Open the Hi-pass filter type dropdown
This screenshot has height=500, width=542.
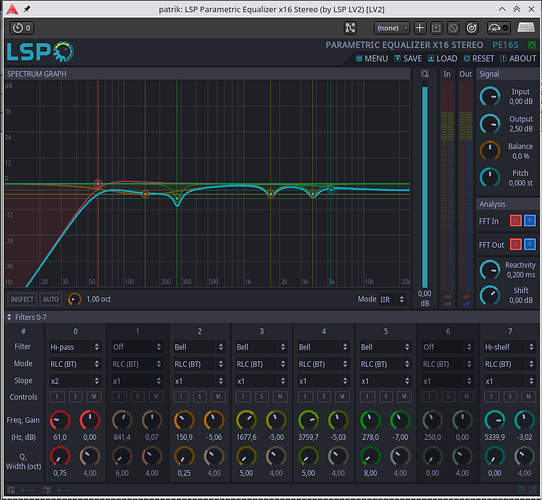coord(75,347)
